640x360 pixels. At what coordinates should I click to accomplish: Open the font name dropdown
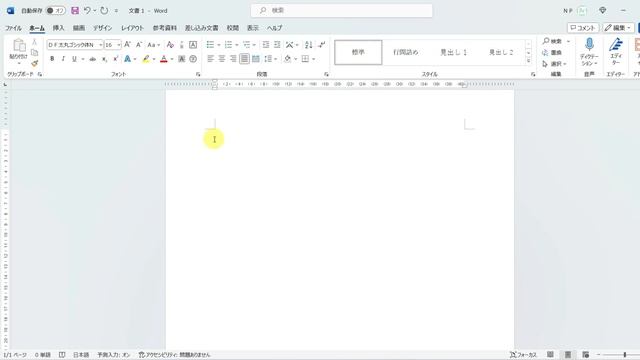click(x=100, y=45)
